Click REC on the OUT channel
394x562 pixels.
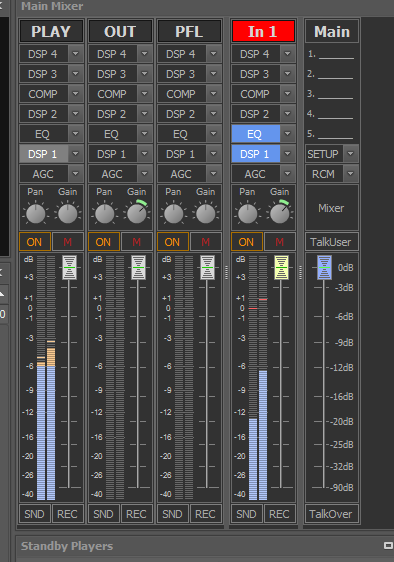137,514
